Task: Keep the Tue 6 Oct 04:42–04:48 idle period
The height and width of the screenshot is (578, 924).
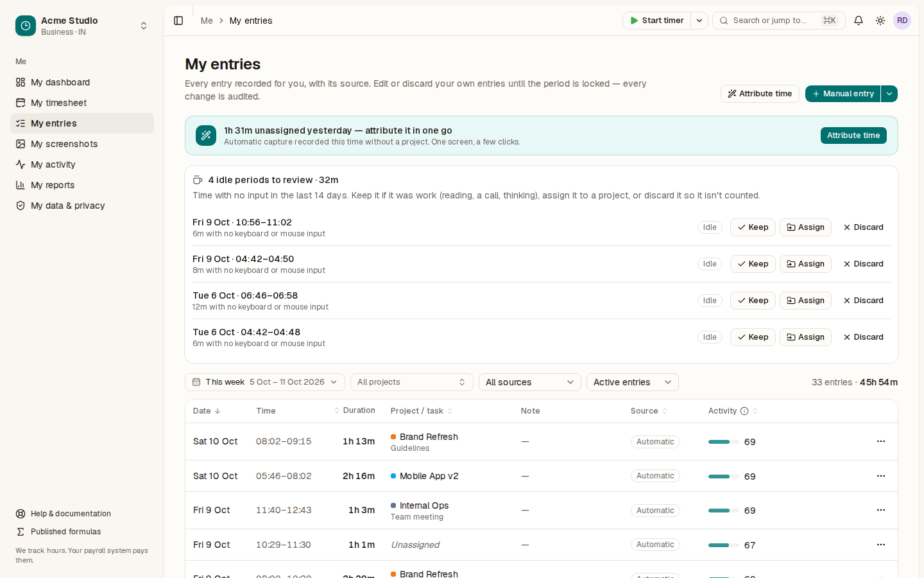Action: click(x=753, y=337)
